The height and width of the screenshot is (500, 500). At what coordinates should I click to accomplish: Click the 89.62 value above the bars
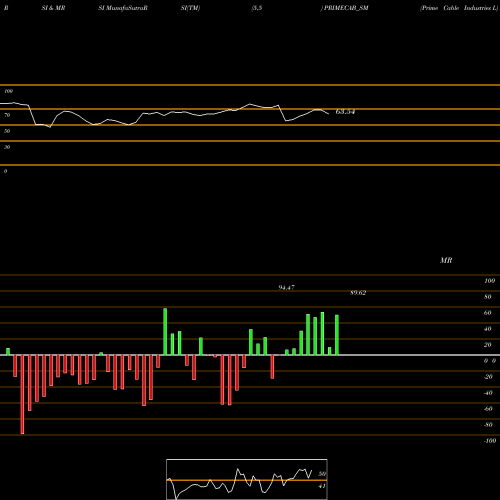pyautogui.click(x=358, y=293)
